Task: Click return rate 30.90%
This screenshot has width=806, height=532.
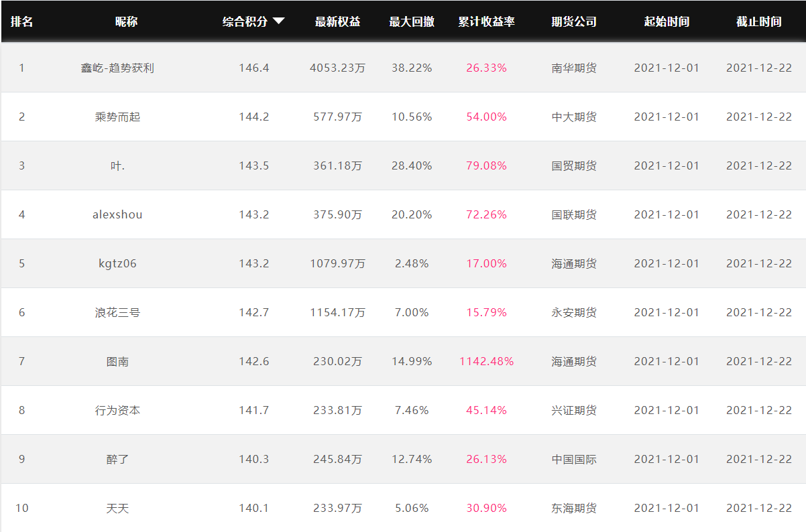Action: (x=487, y=508)
